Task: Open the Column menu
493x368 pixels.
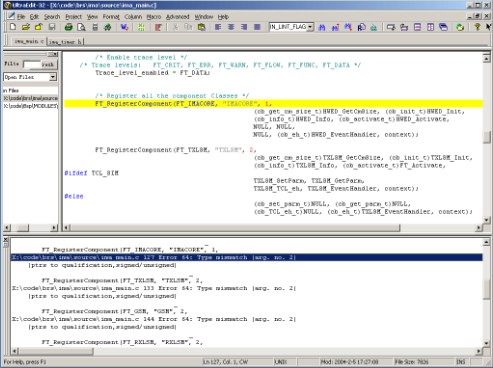Action: (133, 17)
